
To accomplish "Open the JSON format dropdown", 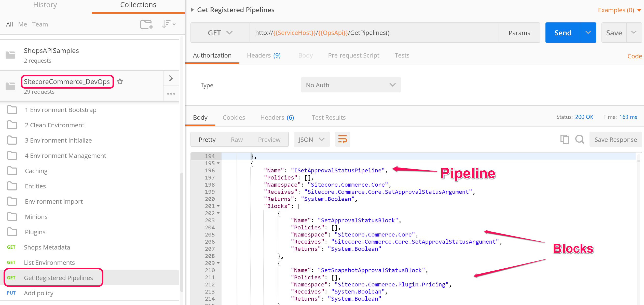I will tap(312, 139).
